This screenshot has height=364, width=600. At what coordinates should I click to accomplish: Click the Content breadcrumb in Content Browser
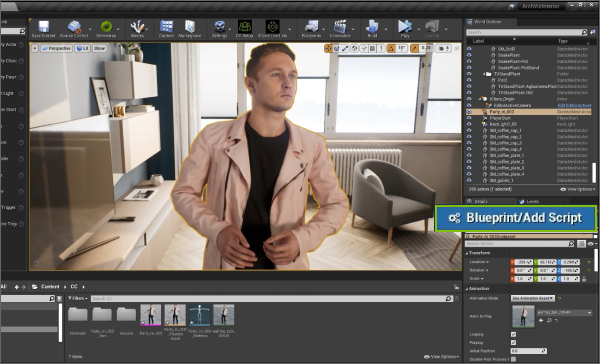point(50,287)
